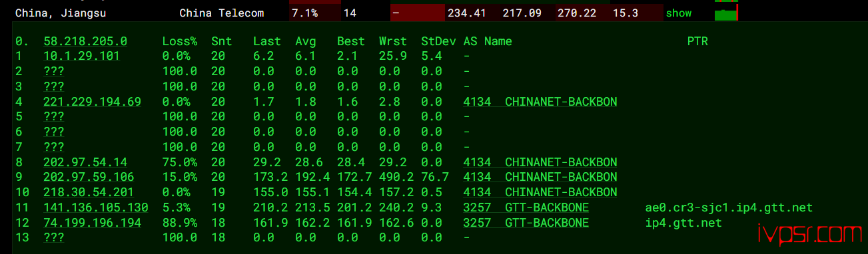Click the AS Name column header

488,41
